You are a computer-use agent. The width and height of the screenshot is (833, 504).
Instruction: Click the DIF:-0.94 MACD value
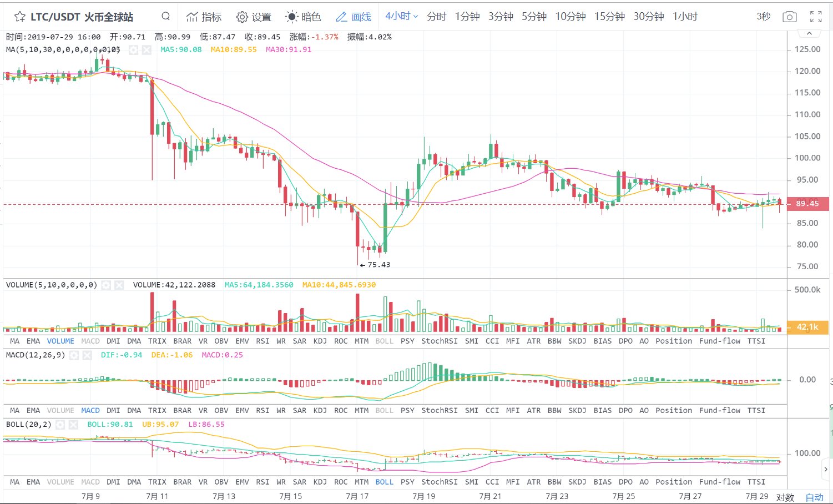[122, 355]
